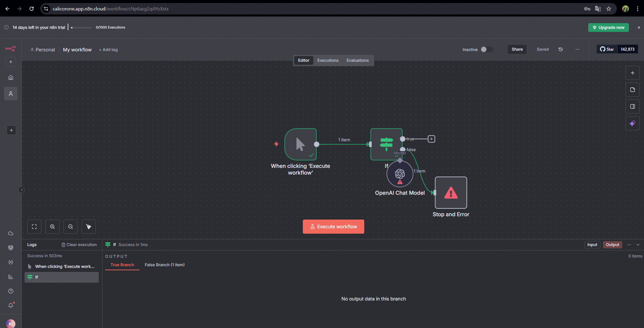Collapse the Logs panel chevron
This screenshot has height=328, width=644.
[x=638, y=245]
